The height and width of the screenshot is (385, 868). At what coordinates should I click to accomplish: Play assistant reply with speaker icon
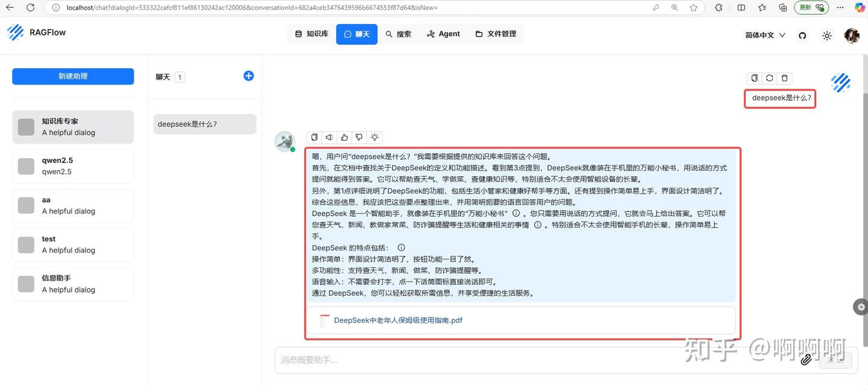point(329,138)
